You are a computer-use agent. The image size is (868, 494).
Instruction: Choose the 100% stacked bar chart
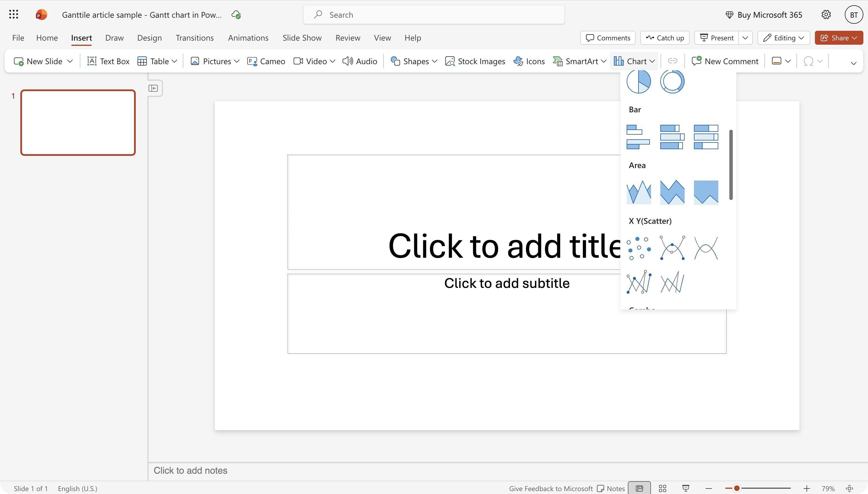(706, 137)
